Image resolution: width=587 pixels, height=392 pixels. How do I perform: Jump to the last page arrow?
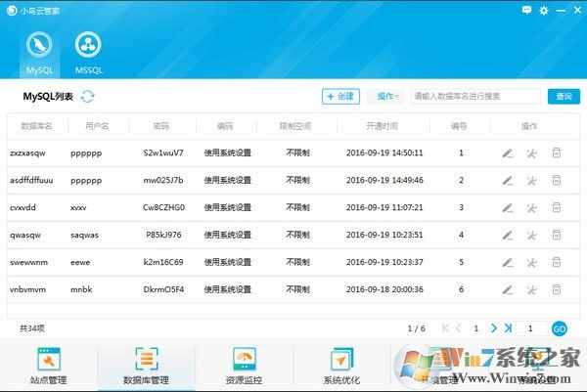[x=508, y=328]
